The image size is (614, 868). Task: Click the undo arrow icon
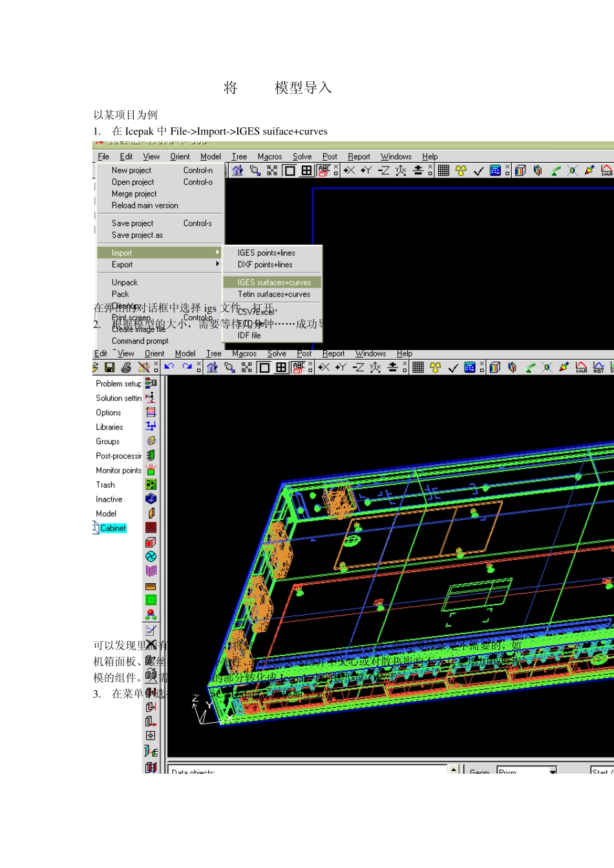(169, 367)
